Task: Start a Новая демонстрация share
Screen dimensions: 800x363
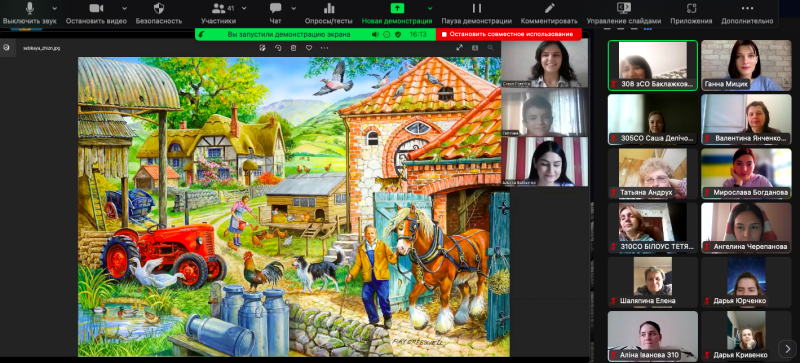Action: point(397,14)
